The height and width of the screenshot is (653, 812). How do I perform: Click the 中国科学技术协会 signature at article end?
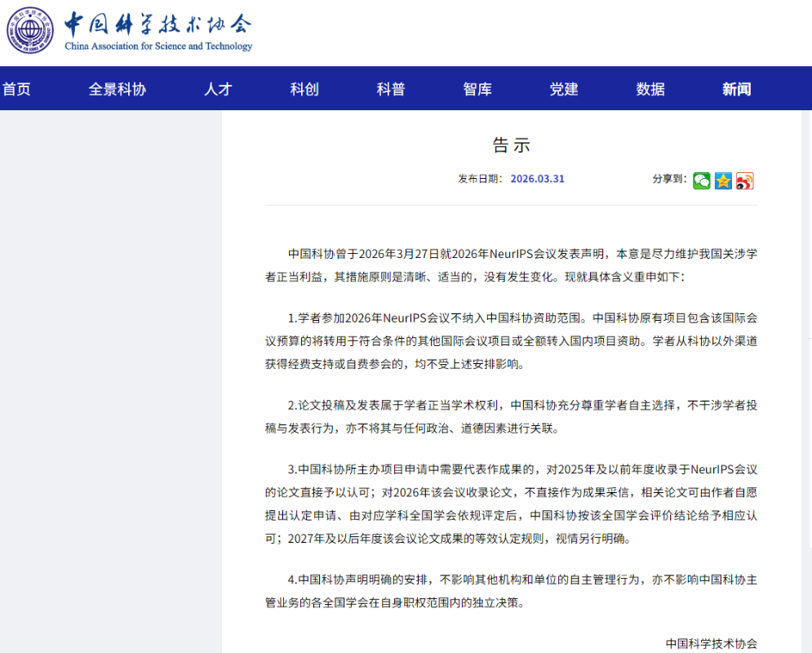pyautogui.click(x=711, y=642)
